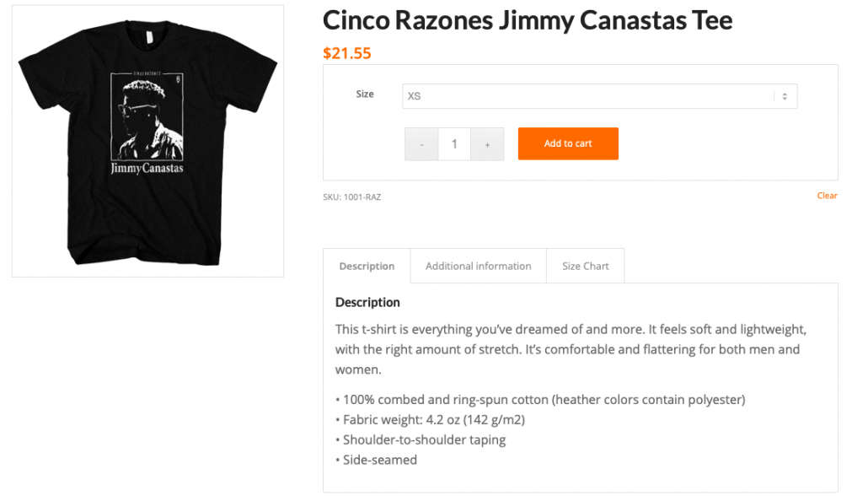Viewport: 868px width, 496px height.
Task: Enlarge the black t-shirt product image
Action: [147, 141]
